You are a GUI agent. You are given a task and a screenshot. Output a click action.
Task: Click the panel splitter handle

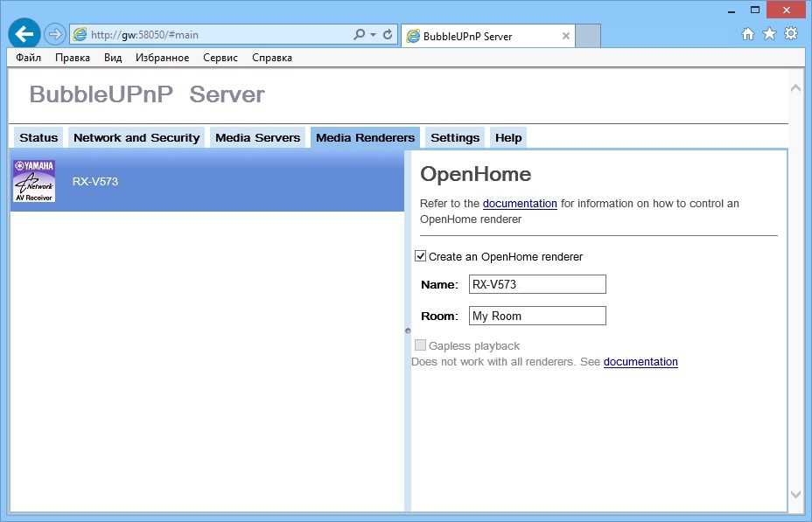click(x=408, y=331)
